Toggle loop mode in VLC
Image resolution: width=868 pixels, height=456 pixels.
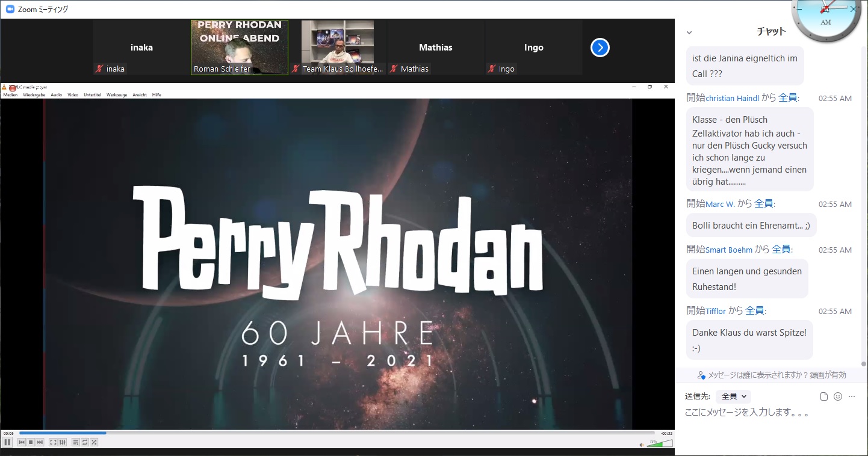[x=85, y=442]
